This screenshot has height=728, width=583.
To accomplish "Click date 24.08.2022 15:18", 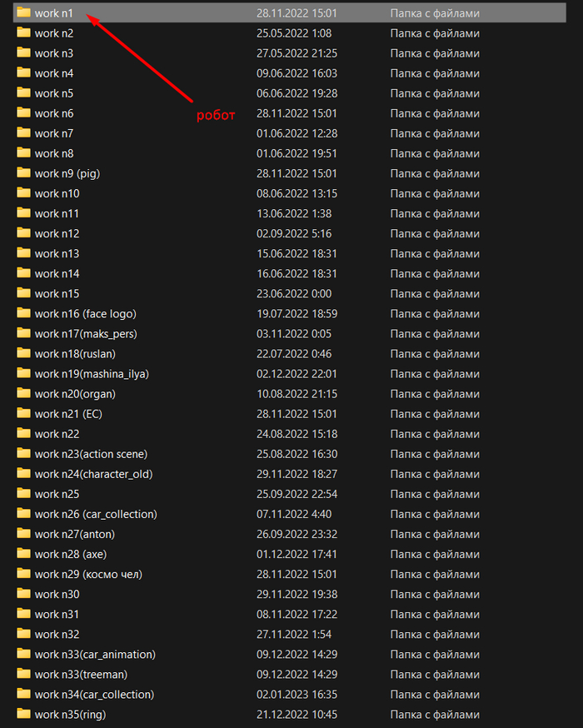I will click(x=297, y=434).
